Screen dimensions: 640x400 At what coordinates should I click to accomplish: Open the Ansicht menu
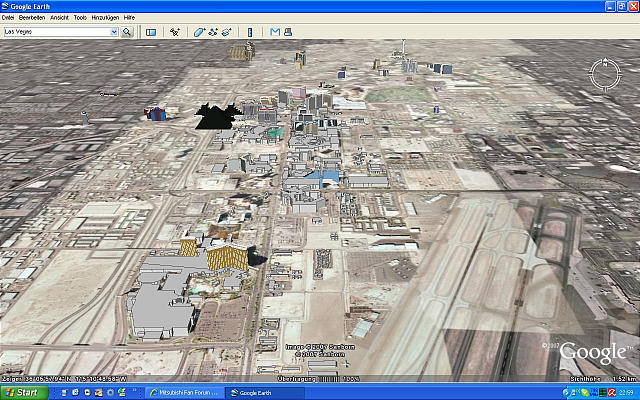[x=60, y=18]
